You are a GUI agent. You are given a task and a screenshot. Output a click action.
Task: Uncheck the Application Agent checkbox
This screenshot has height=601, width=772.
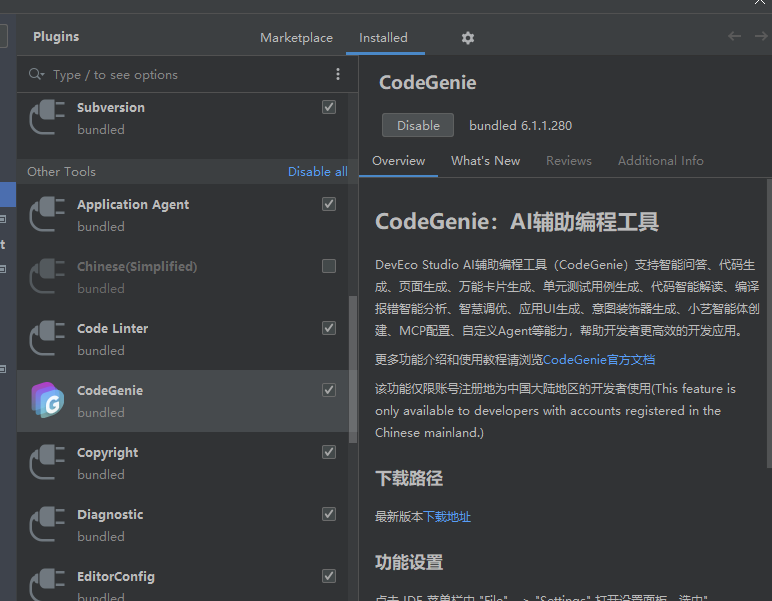click(x=329, y=204)
